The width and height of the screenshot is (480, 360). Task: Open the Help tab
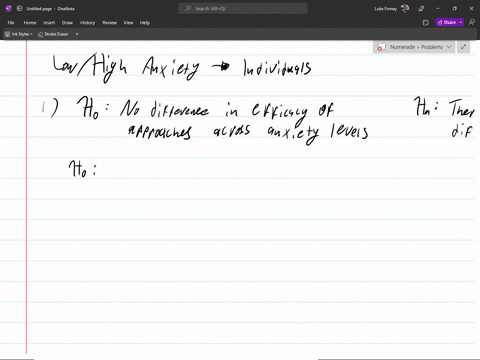pos(145,23)
